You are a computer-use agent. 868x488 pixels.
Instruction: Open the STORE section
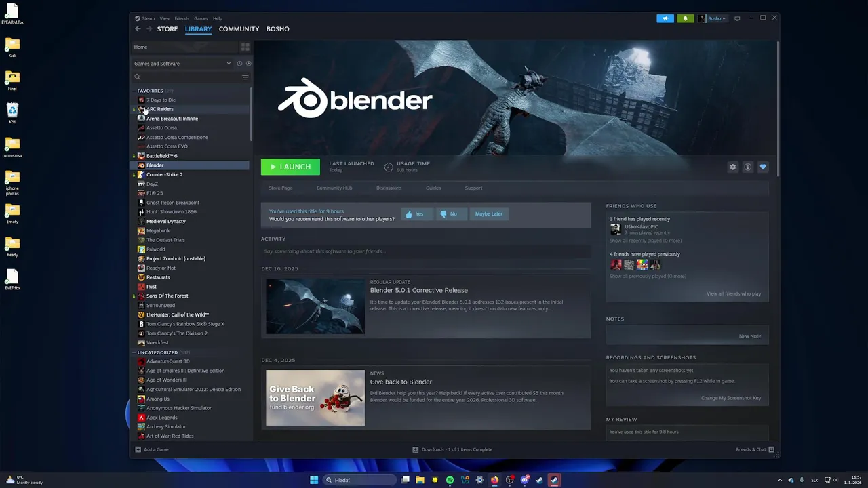167,29
